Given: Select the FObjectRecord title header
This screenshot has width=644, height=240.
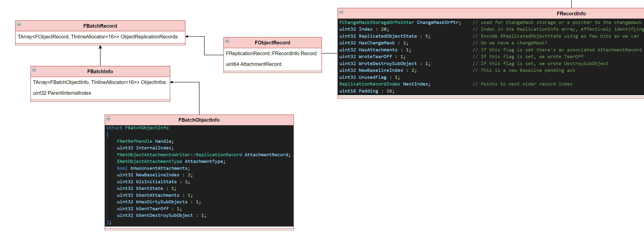Looking at the screenshot, I should click(272, 43).
